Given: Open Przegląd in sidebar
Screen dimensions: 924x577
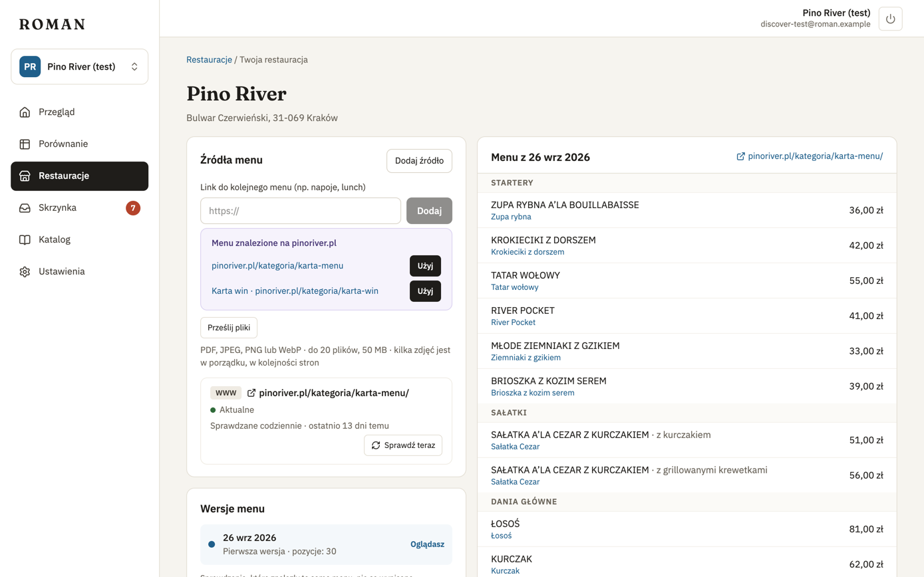Looking at the screenshot, I should tap(79, 112).
